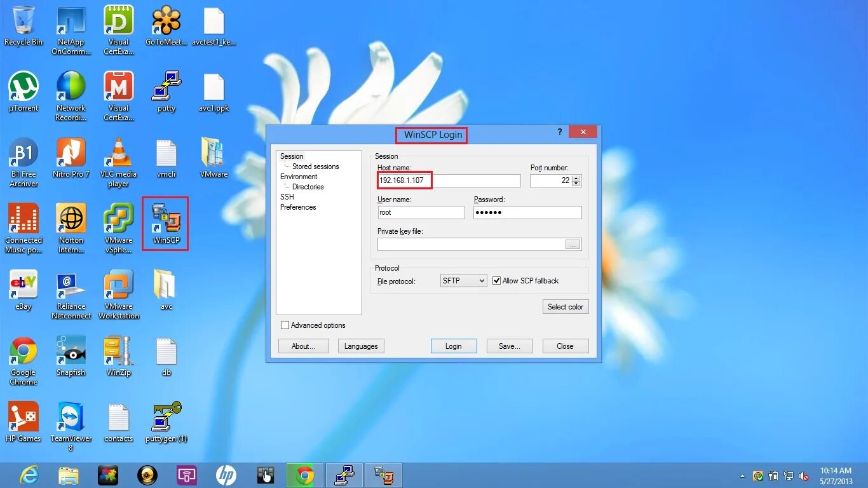Launch the WinZip desktop shortcut
Image resolution: width=868 pixels, height=488 pixels.
click(119, 356)
